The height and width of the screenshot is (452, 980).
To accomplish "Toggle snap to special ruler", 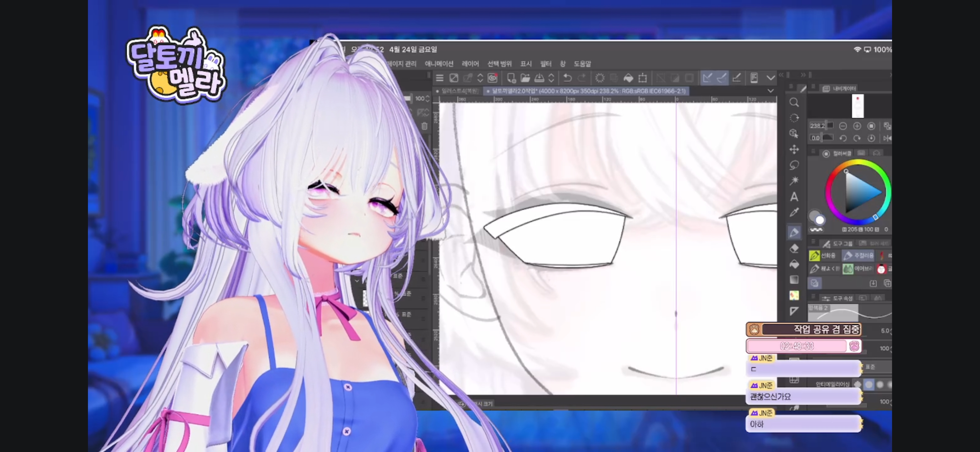I will coord(722,78).
